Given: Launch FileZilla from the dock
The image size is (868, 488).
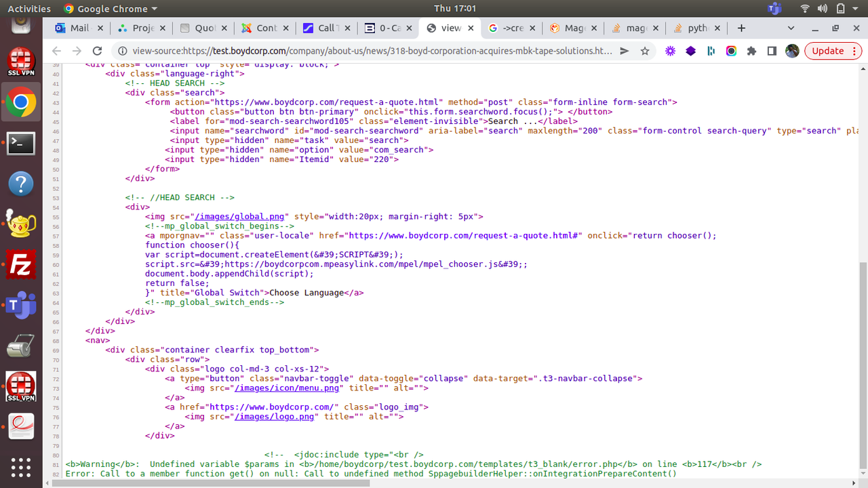Looking at the screenshot, I should pyautogui.click(x=21, y=264).
